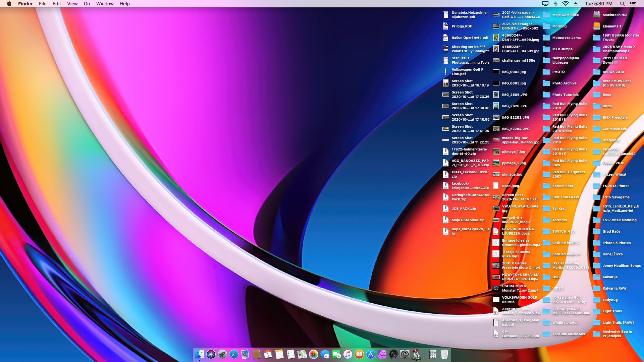Select the Macintosh HD drive icon
Viewport: 644px width, 362px height.
pyautogui.click(x=597, y=15)
